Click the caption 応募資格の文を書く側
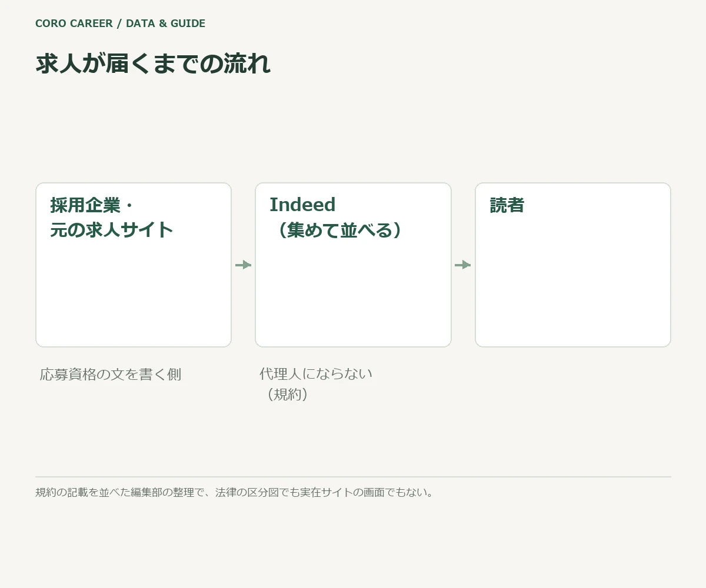706x588 pixels. [x=111, y=374]
